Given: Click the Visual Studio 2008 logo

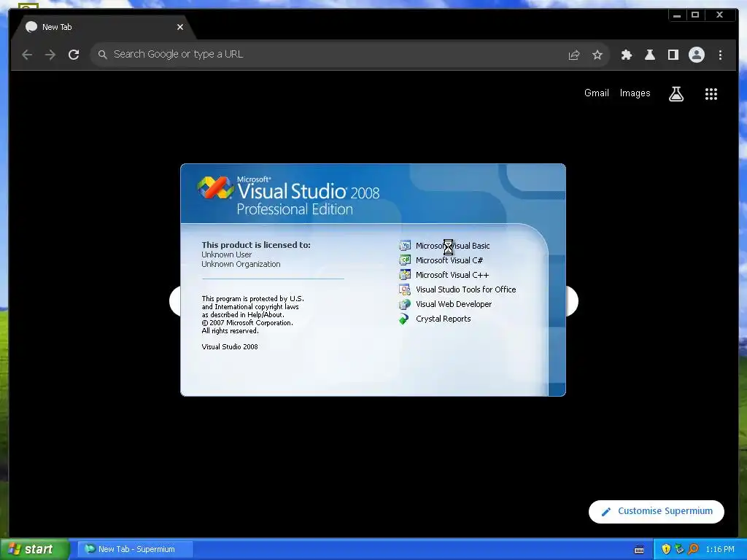Looking at the screenshot, I should tap(215, 187).
